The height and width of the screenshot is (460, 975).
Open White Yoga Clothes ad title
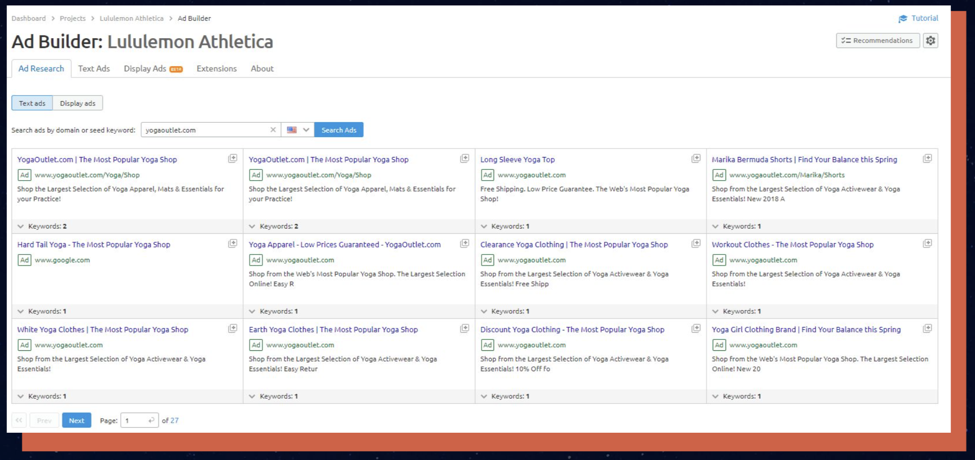coord(103,329)
